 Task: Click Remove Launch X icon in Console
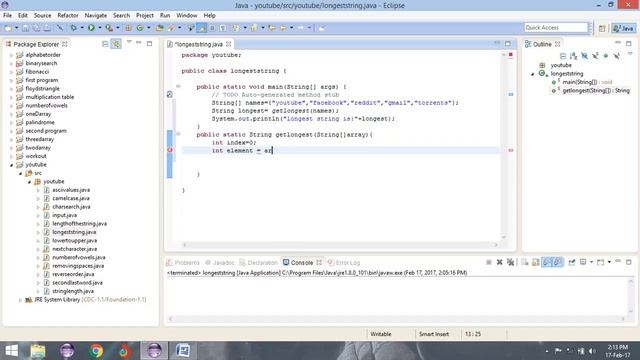[x=500, y=262]
